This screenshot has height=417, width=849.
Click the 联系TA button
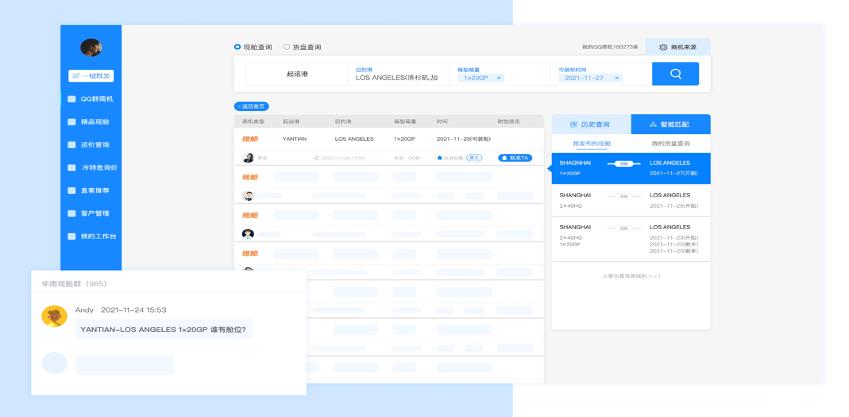pos(513,158)
